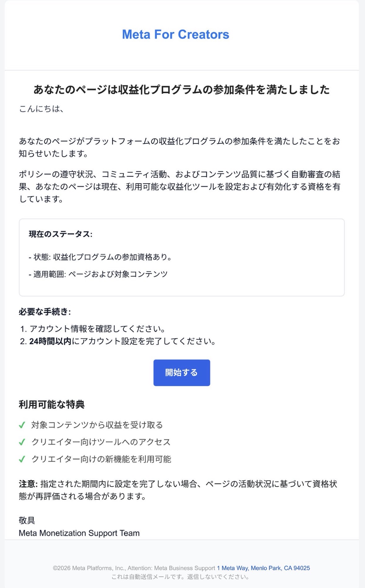Click the blue 開始する button
The height and width of the screenshot is (588, 365).
(x=182, y=373)
